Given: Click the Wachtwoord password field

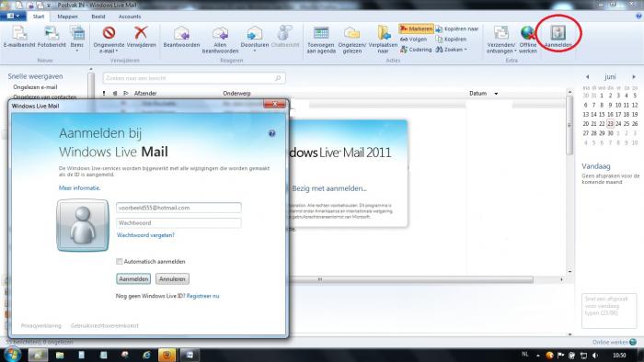Looking at the screenshot, I should point(178,222).
